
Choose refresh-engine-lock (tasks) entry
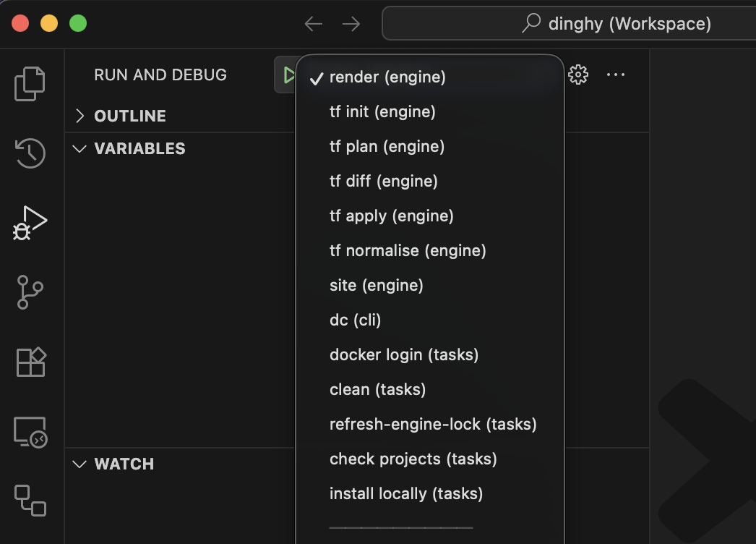(x=433, y=425)
